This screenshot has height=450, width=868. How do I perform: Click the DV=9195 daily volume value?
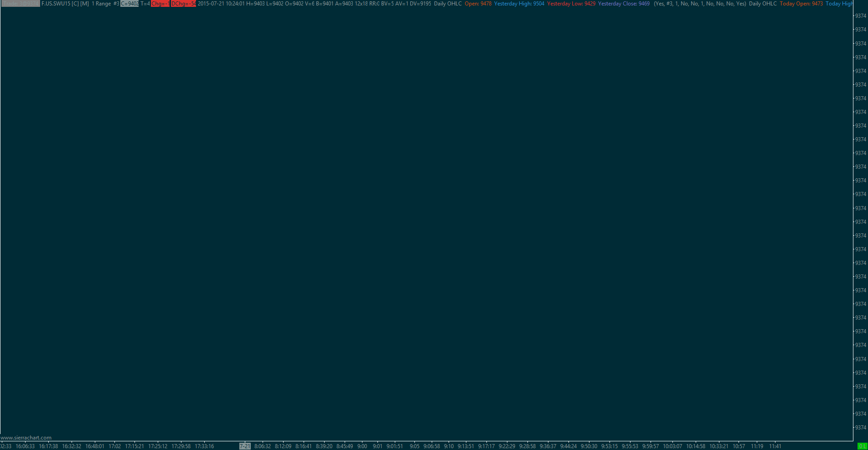point(420,4)
